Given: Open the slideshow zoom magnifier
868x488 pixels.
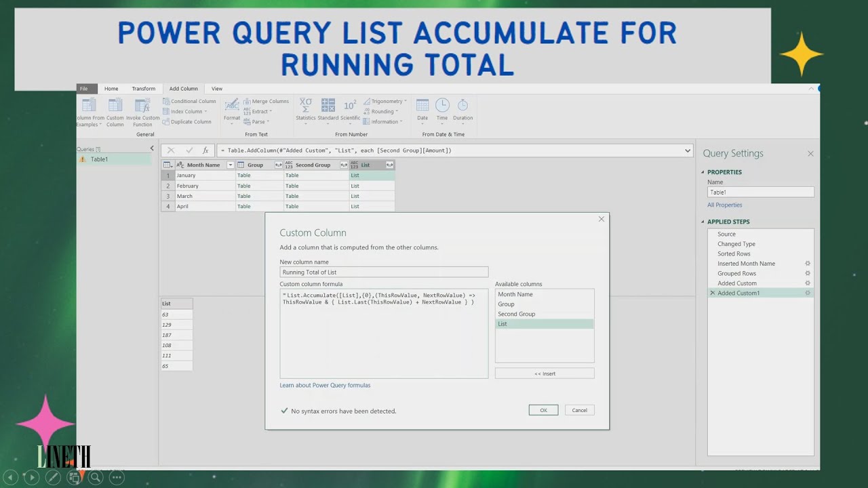Looking at the screenshot, I should [96, 478].
